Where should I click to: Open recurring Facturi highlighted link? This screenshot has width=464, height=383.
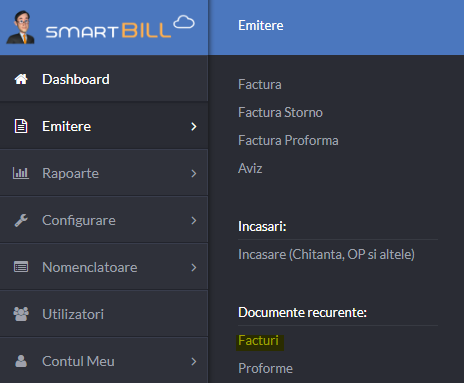(x=258, y=341)
